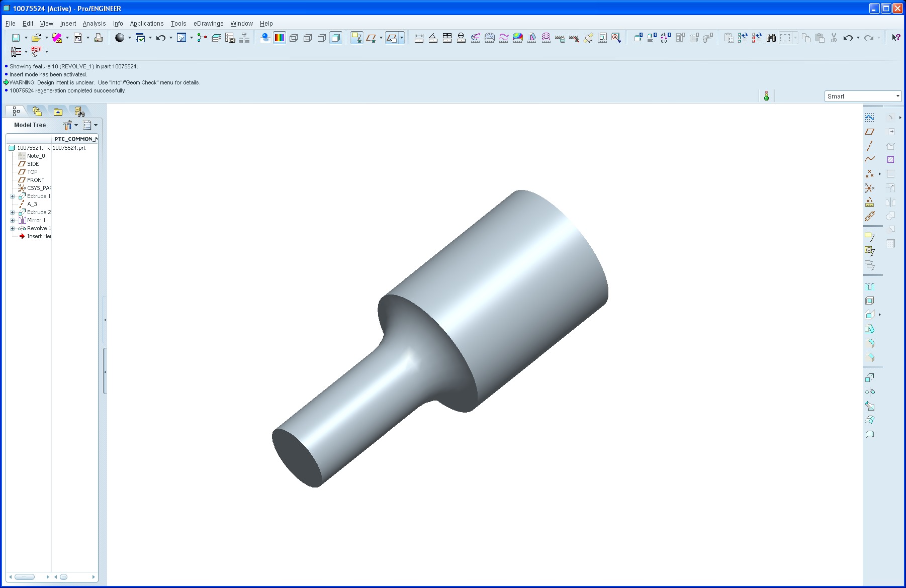Image resolution: width=906 pixels, height=588 pixels.
Task: Toggle the yellow annotation display icon
Action: pos(357,38)
